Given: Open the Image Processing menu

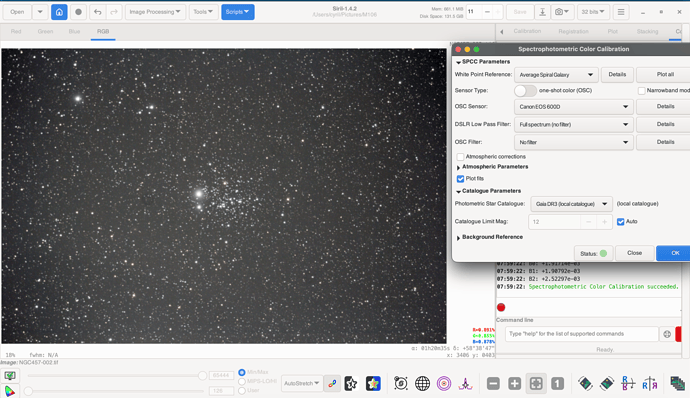Looking at the screenshot, I should click(155, 12).
